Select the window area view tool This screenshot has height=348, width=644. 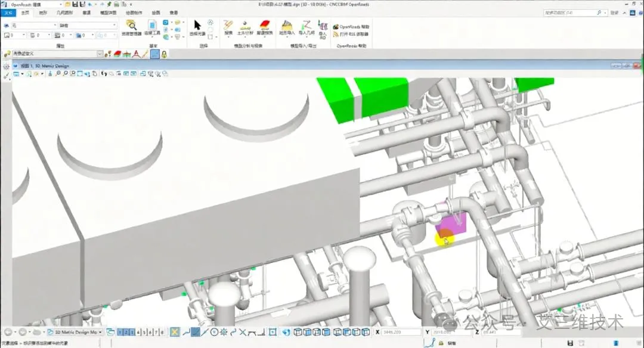[x=73, y=74]
